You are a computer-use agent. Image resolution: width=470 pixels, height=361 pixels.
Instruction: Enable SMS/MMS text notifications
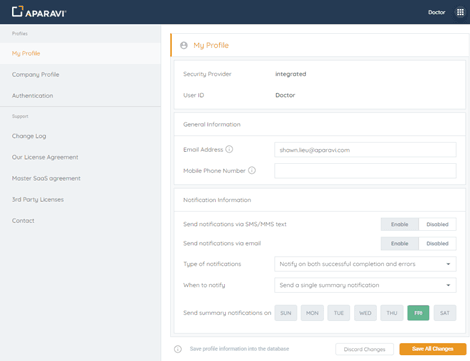point(399,224)
